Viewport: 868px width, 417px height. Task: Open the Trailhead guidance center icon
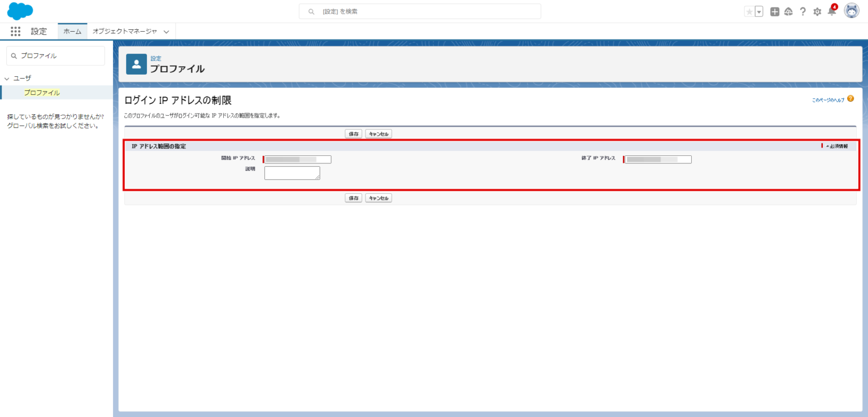pos(789,11)
